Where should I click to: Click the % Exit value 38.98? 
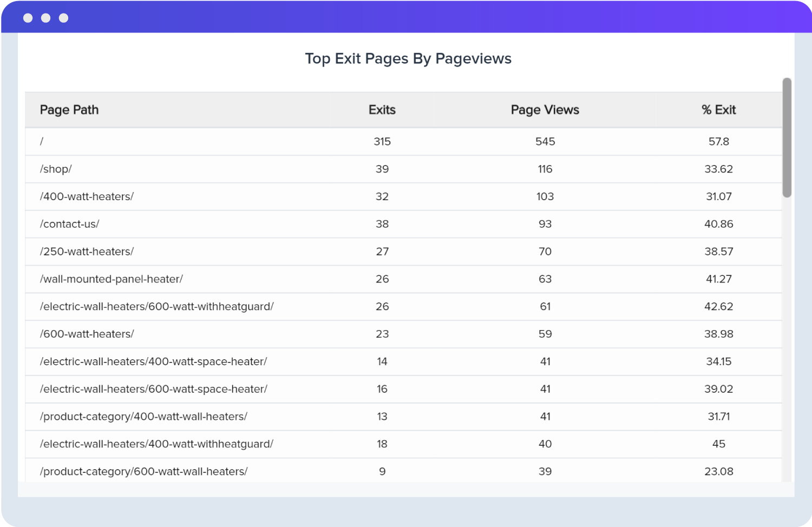[x=719, y=334]
